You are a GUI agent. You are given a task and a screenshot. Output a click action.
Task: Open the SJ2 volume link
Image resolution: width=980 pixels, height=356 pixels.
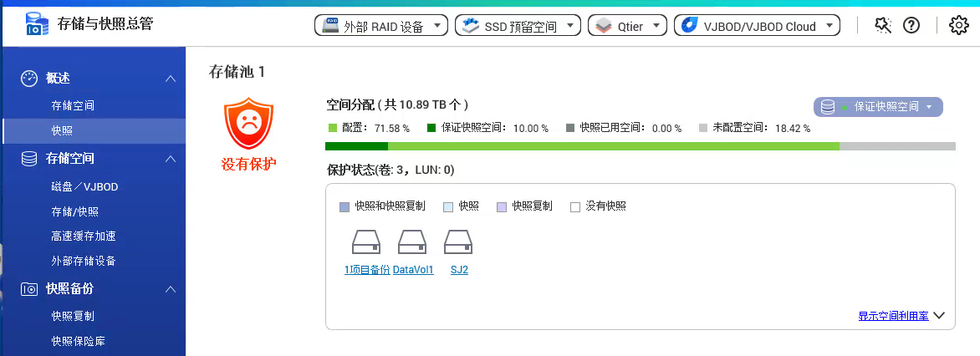459,270
